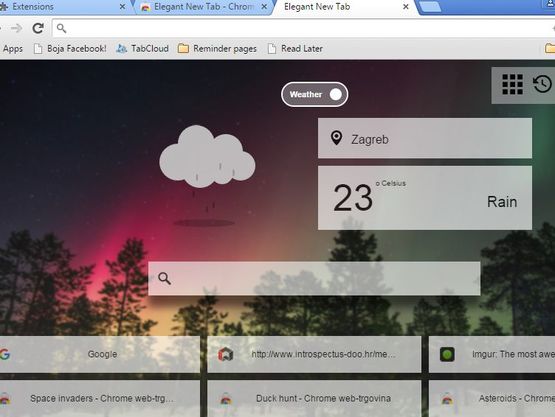Click the Duck hunt tile web store icon

[226, 399]
